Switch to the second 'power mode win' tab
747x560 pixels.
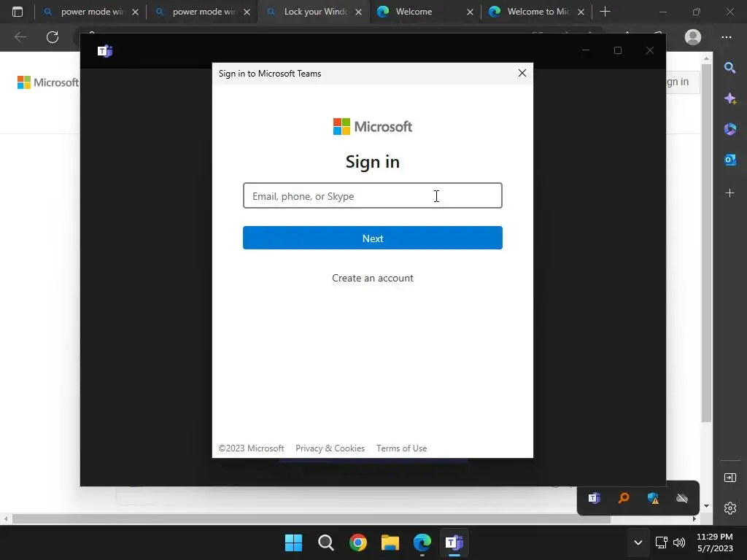coord(202,12)
